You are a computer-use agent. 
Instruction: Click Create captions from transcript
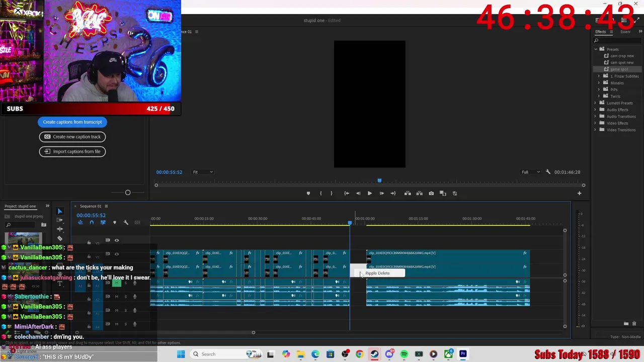pyautogui.click(x=72, y=122)
